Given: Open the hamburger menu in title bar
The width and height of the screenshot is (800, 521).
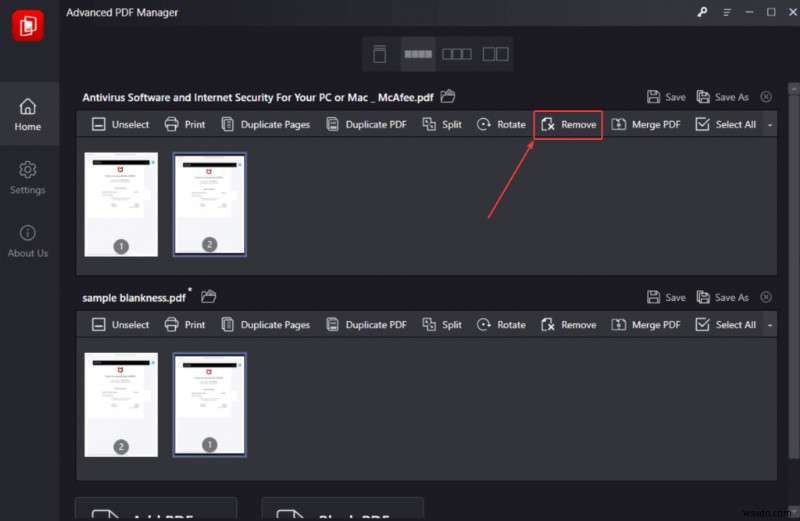Looking at the screenshot, I should tap(727, 12).
